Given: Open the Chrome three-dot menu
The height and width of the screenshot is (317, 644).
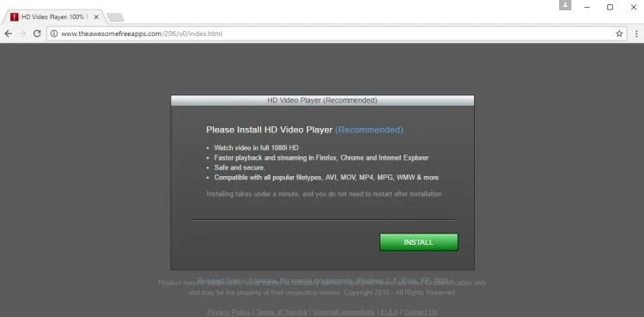Looking at the screenshot, I should click(x=636, y=34).
